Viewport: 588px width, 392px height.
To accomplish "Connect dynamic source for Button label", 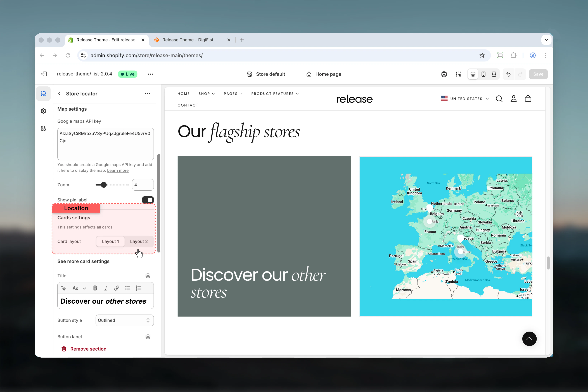I will click(148, 337).
